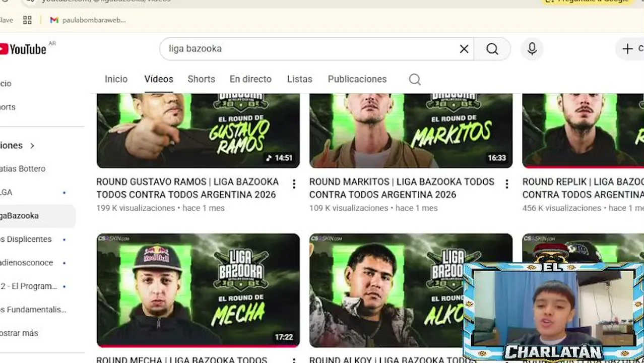Click the magnifier search button

pos(492,49)
